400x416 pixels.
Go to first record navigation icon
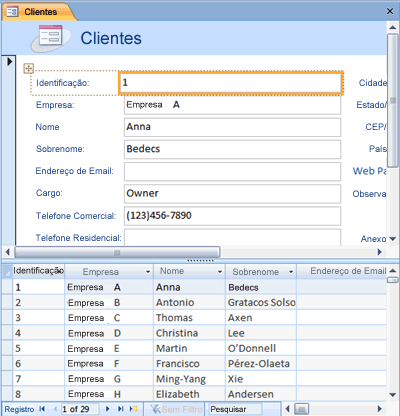tap(42, 409)
